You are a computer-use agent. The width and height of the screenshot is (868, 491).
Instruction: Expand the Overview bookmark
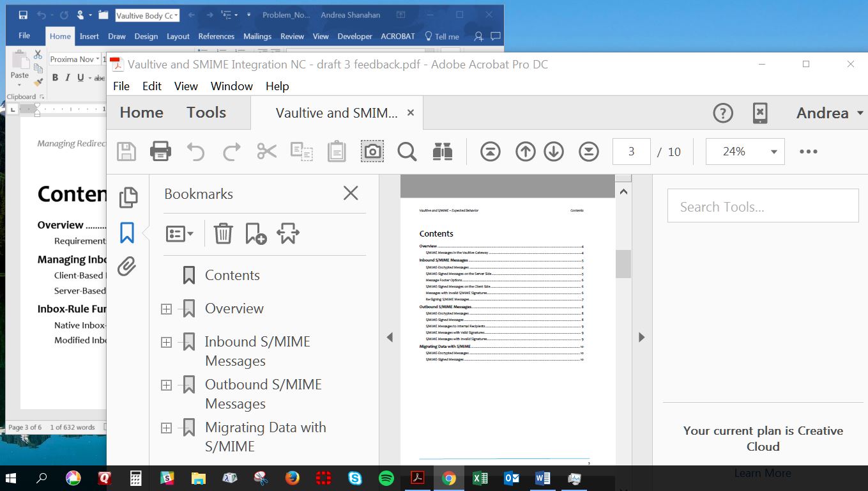166,309
